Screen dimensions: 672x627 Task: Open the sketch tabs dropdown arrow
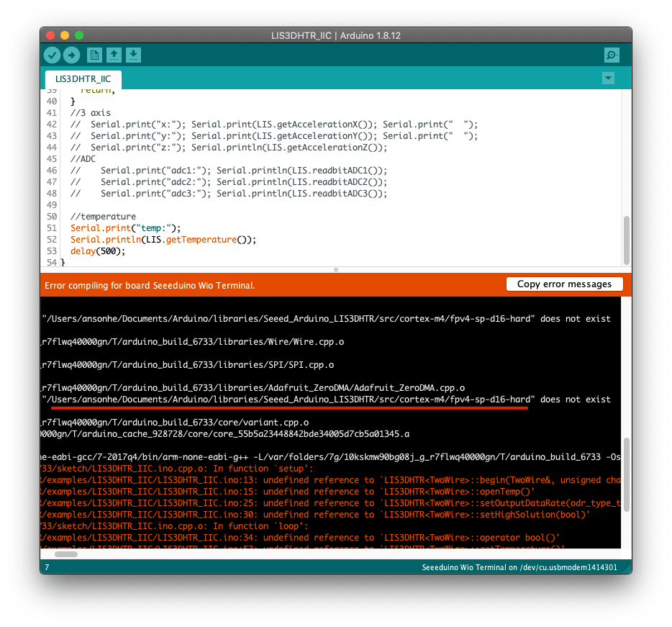(608, 78)
